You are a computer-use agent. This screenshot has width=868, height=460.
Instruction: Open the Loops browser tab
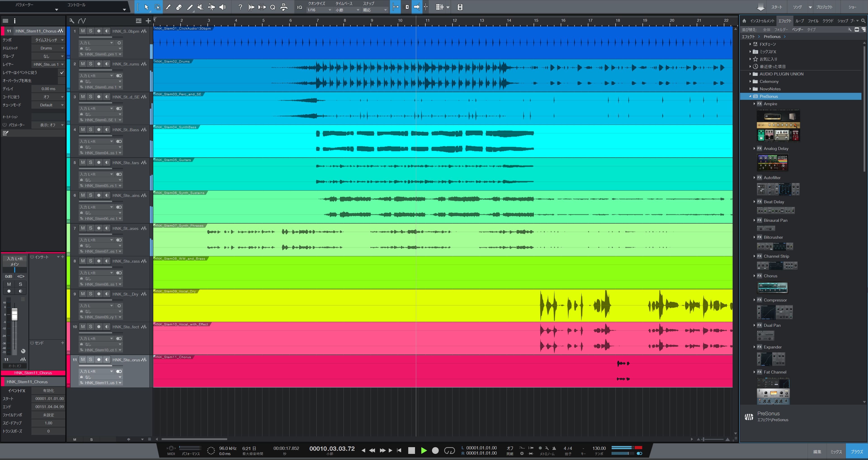pos(800,21)
